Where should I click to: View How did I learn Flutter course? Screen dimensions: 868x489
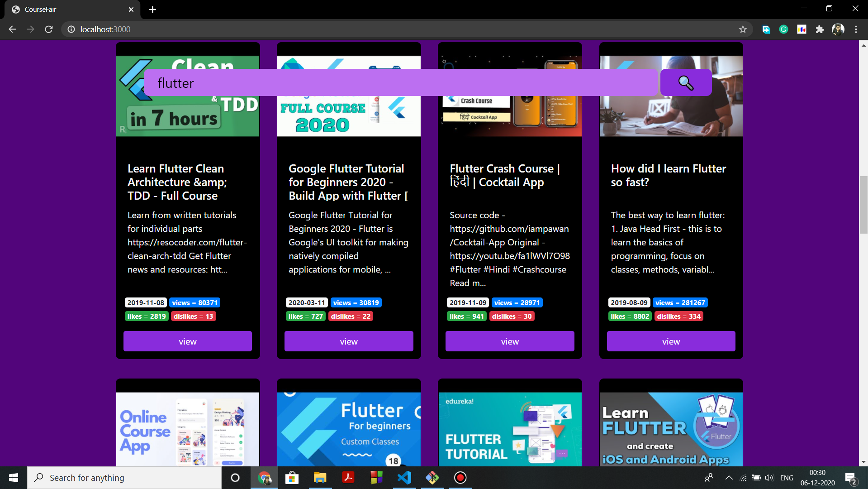[671, 341]
